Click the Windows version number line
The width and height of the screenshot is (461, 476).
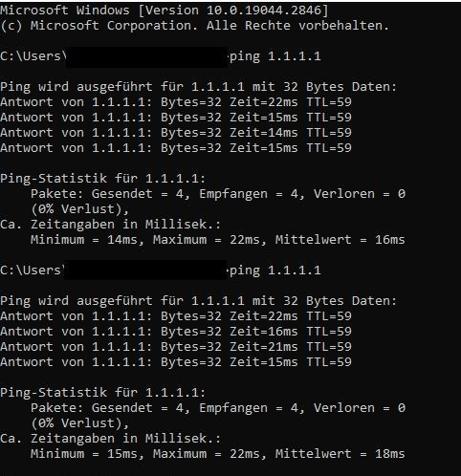click(x=165, y=11)
